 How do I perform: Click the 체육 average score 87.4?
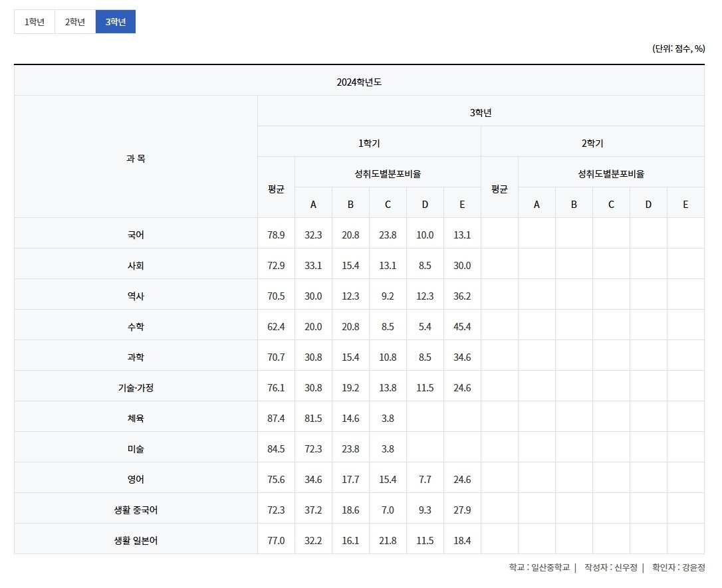[x=276, y=419]
